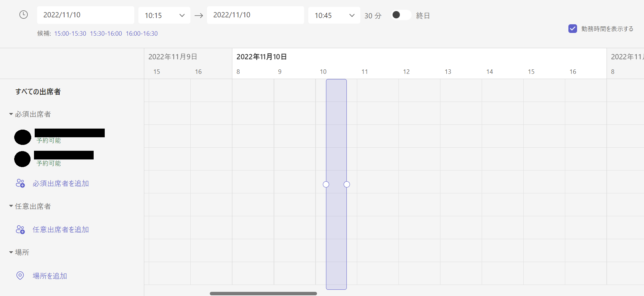This screenshot has height=296, width=644.
Task: Click the end date field 2022/11/10
Action: click(x=256, y=15)
